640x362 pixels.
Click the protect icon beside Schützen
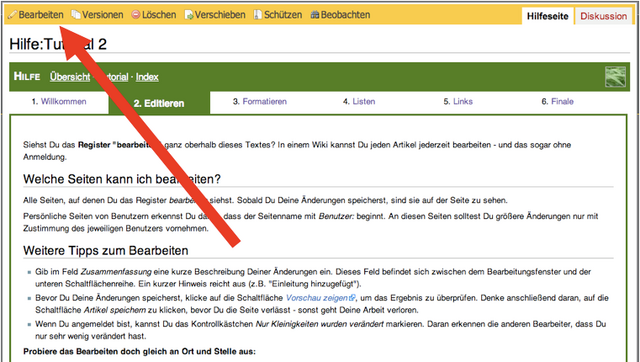[x=258, y=15]
